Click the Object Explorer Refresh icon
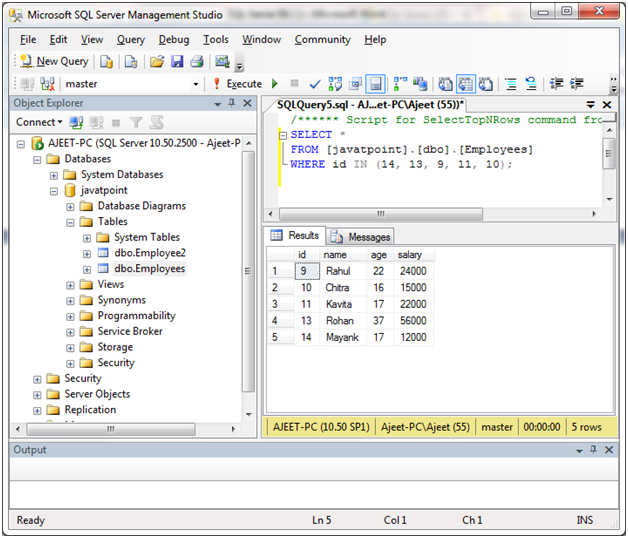Image resolution: width=628 pixels, height=538 pixels. pyautogui.click(x=156, y=122)
